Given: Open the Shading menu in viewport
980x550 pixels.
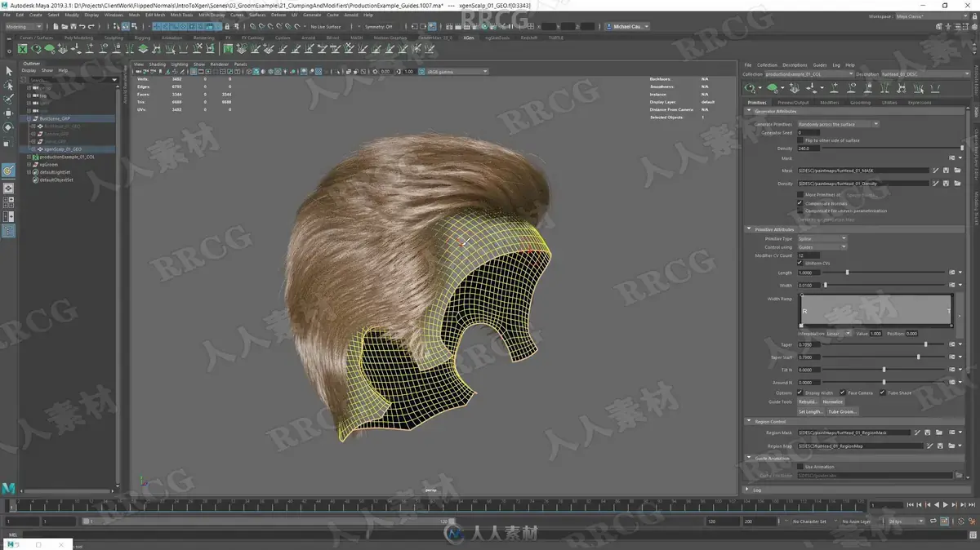Looking at the screenshot, I should (157, 64).
